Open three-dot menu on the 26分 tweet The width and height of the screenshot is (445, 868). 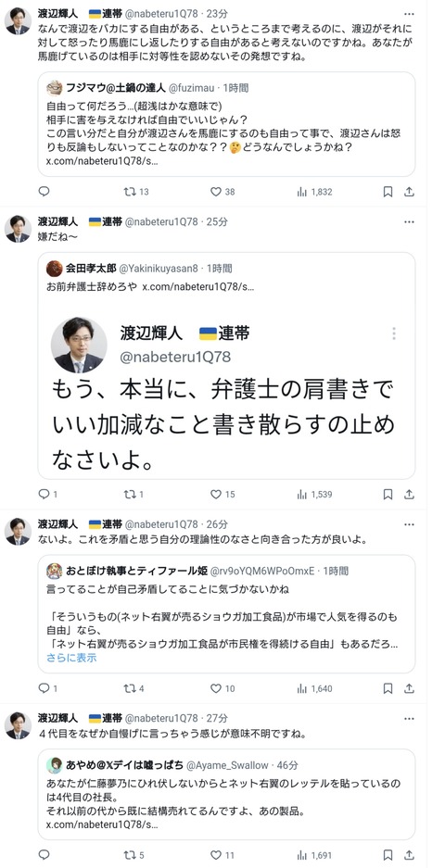tap(409, 523)
